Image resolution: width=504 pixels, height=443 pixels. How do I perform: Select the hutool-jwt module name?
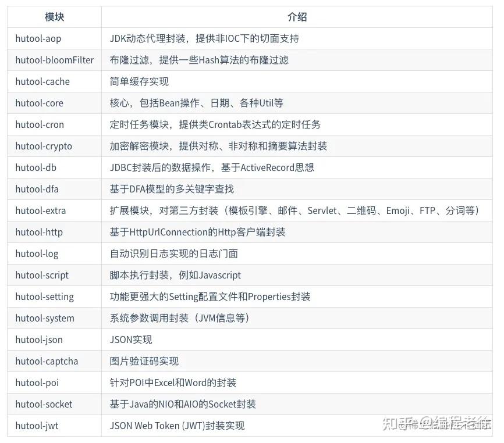point(37,426)
